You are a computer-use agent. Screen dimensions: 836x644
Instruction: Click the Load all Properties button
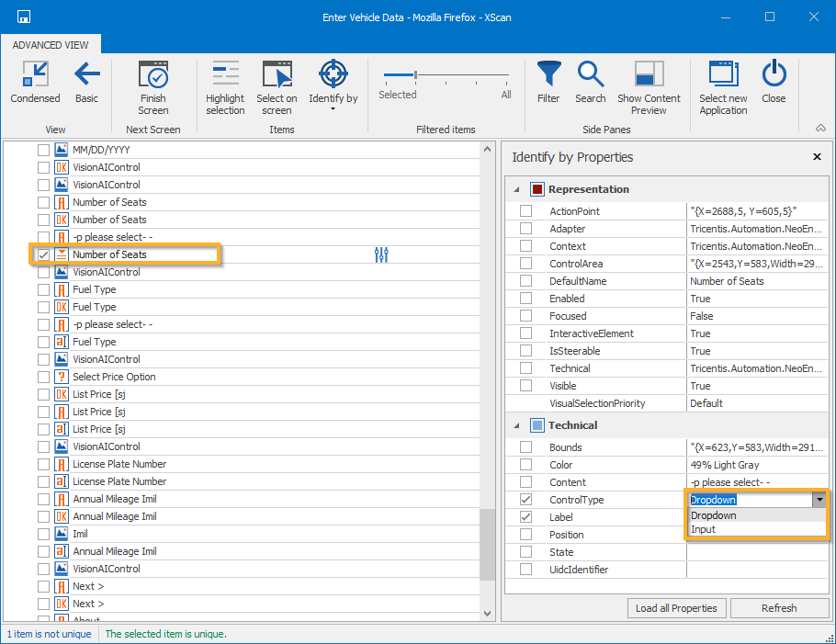pos(676,608)
